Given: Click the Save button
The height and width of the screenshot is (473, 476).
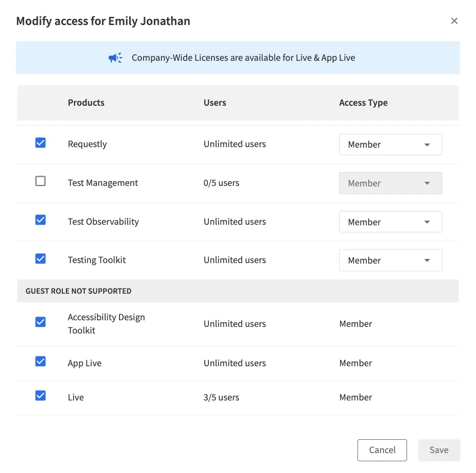Looking at the screenshot, I should (439, 450).
